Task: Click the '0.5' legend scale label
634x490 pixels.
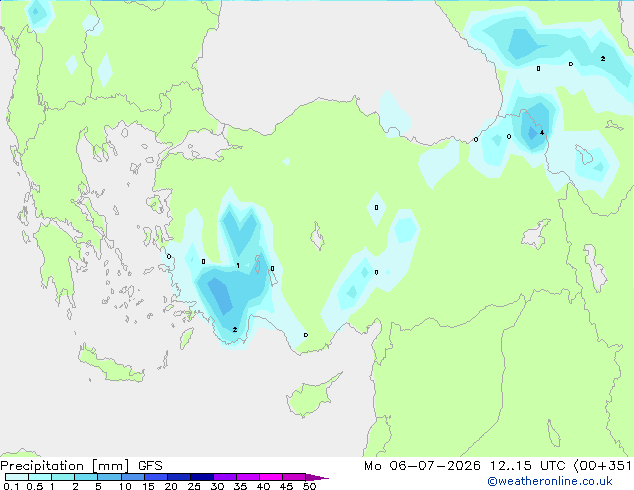Action: pos(35,486)
